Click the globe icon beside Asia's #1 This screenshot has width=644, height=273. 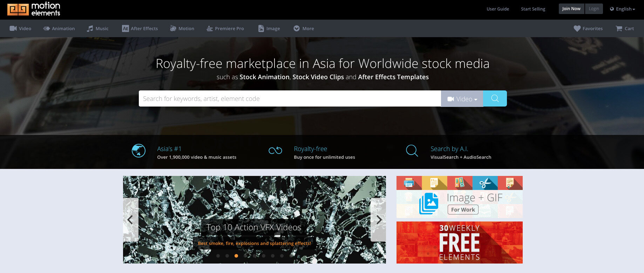pyautogui.click(x=138, y=151)
